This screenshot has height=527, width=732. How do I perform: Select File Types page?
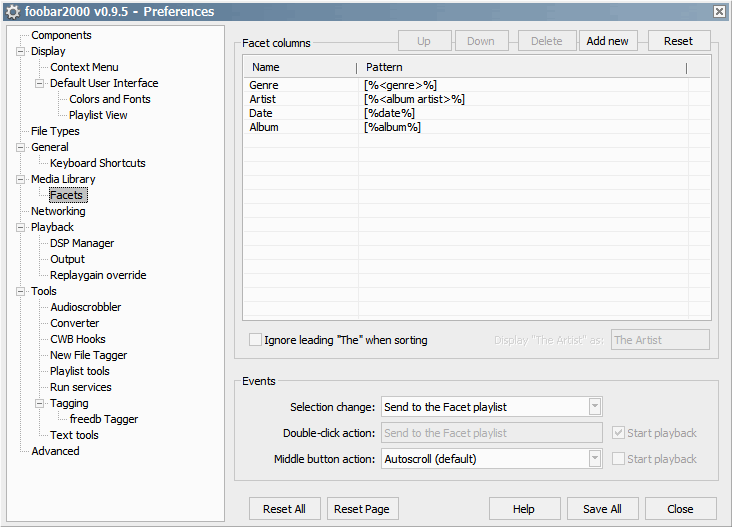55,131
